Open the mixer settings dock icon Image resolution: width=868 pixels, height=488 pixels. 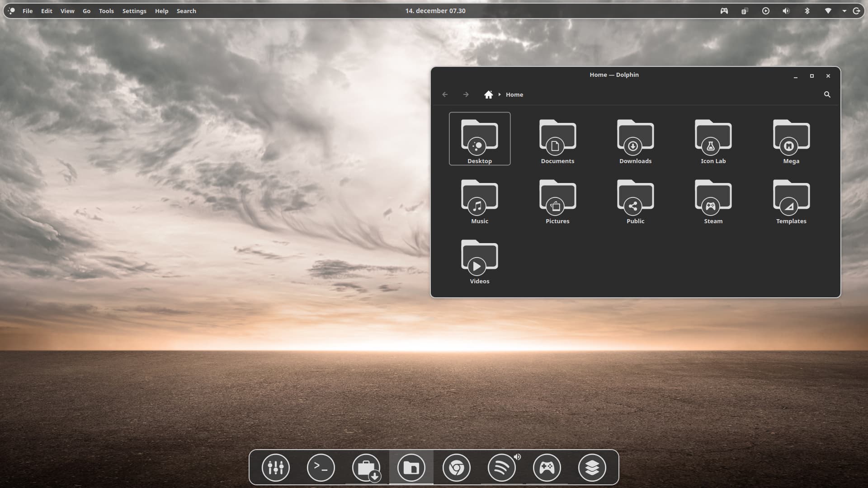tap(275, 467)
